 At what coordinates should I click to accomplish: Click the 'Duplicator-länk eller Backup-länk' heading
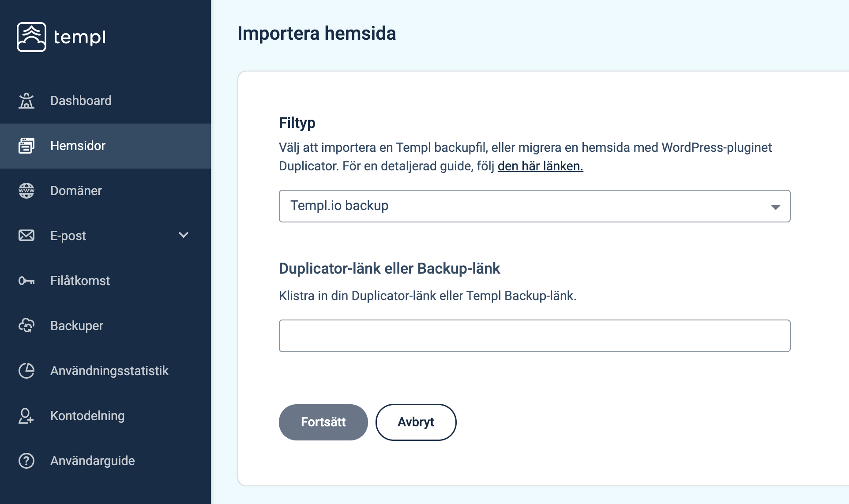coord(389,268)
